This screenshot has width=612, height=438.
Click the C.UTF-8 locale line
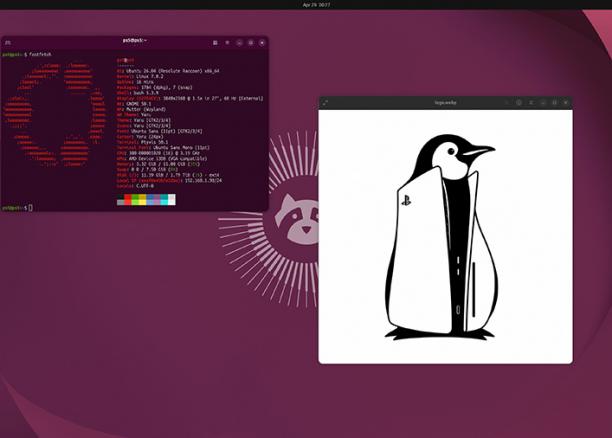click(135, 186)
